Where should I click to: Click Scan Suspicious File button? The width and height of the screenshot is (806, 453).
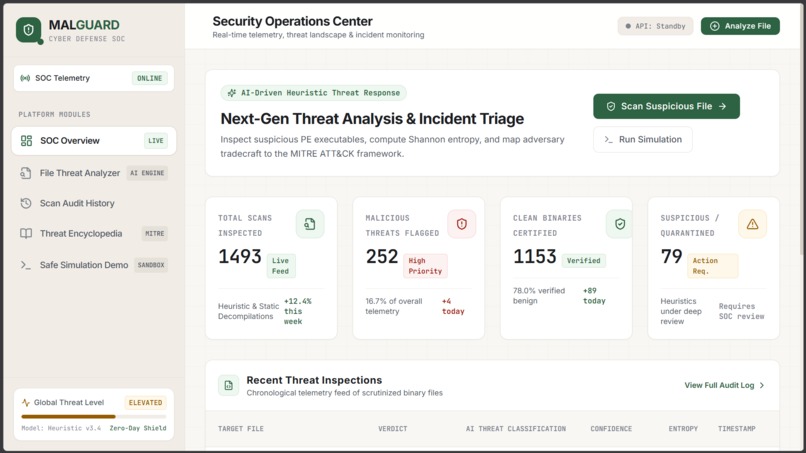coord(666,106)
